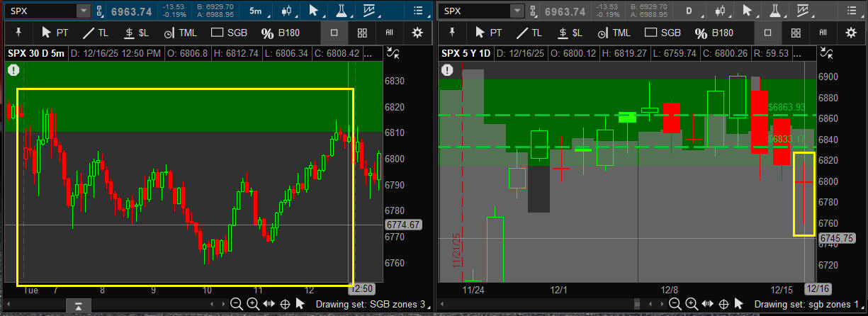Select the $L price level tool in right chart
This screenshot has width=868, height=316.
pos(570,33)
